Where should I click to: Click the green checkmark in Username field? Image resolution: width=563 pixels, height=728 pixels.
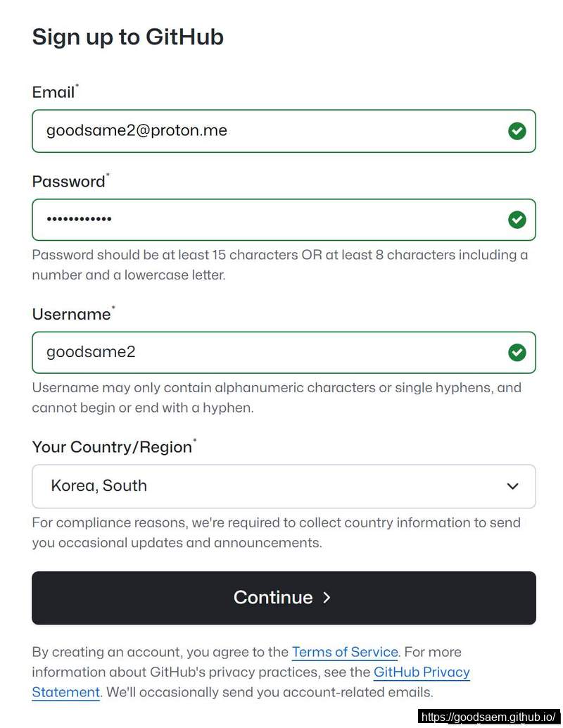(x=517, y=353)
